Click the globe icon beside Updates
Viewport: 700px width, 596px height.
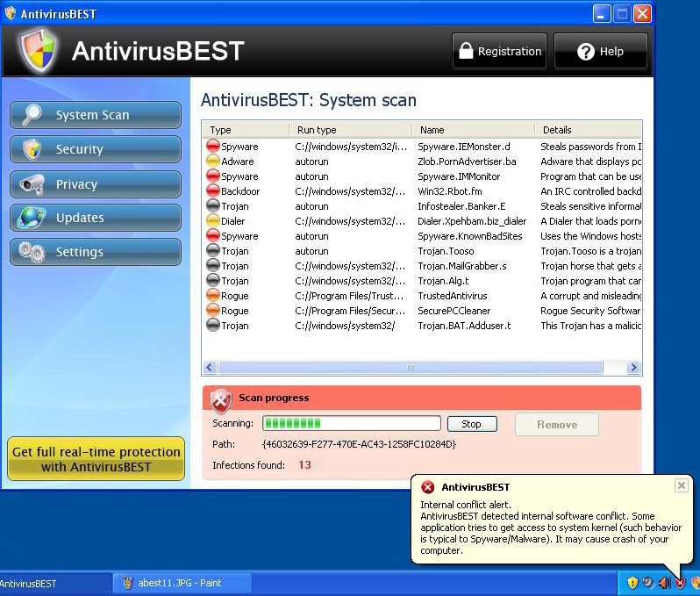point(32,218)
